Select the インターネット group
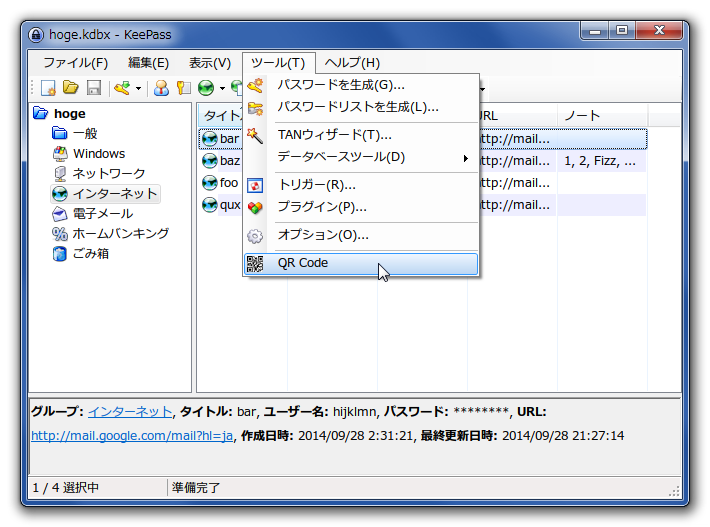710x527 pixels. point(115,194)
